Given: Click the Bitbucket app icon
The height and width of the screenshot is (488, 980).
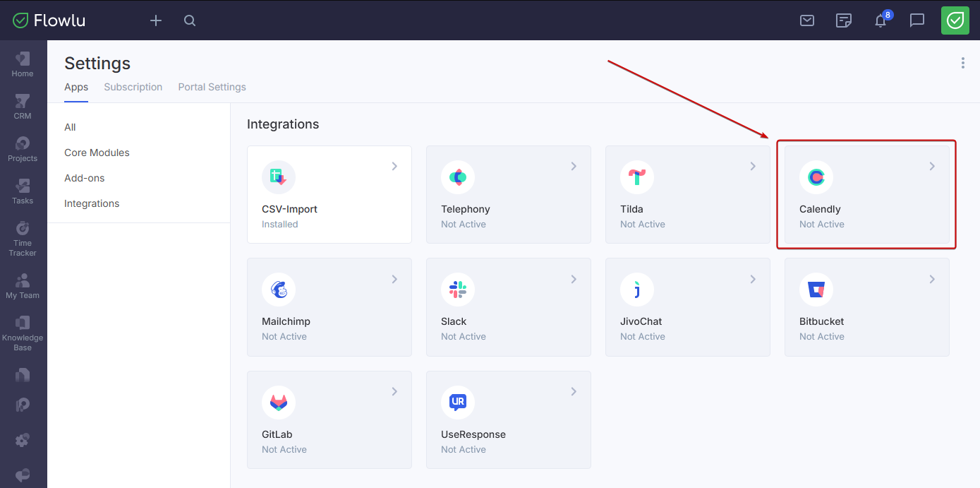Looking at the screenshot, I should click(x=816, y=290).
